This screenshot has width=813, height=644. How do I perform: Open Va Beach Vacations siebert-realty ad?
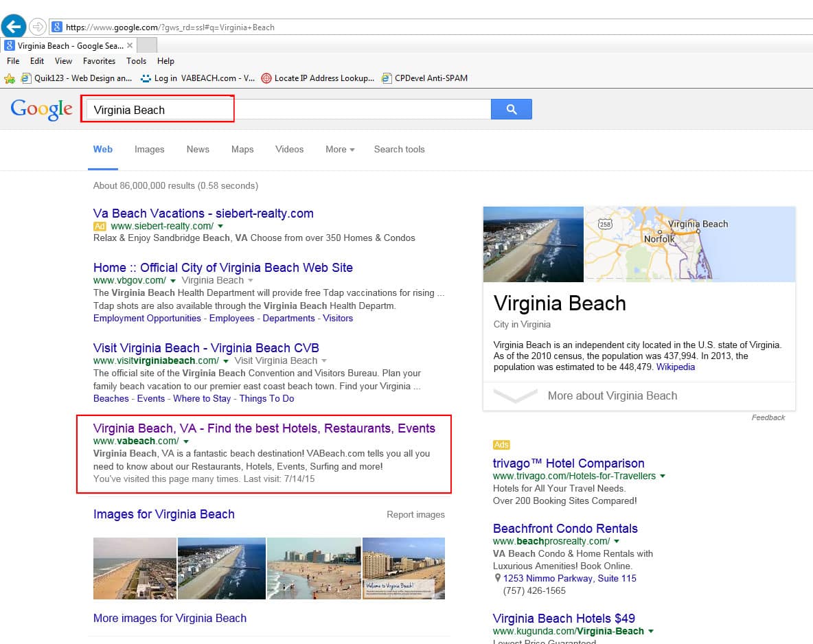203,214
